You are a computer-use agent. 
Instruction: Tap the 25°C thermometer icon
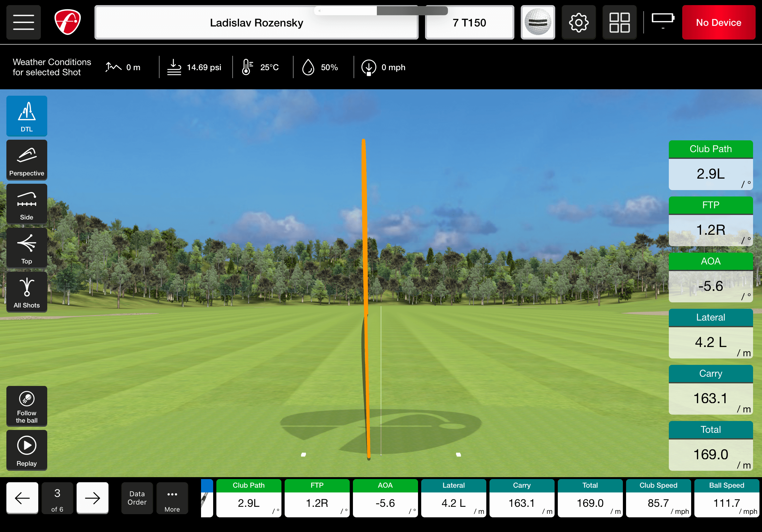[247, 67]
